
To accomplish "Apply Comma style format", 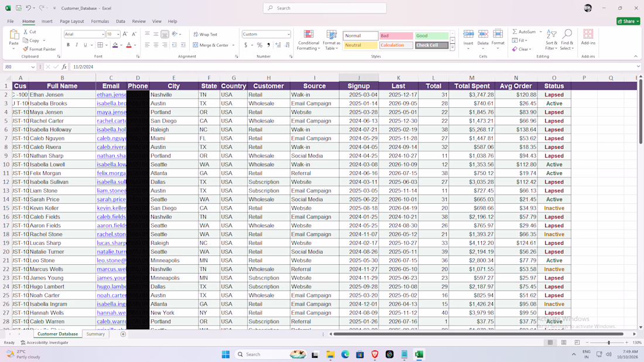I will coord(269,45).
